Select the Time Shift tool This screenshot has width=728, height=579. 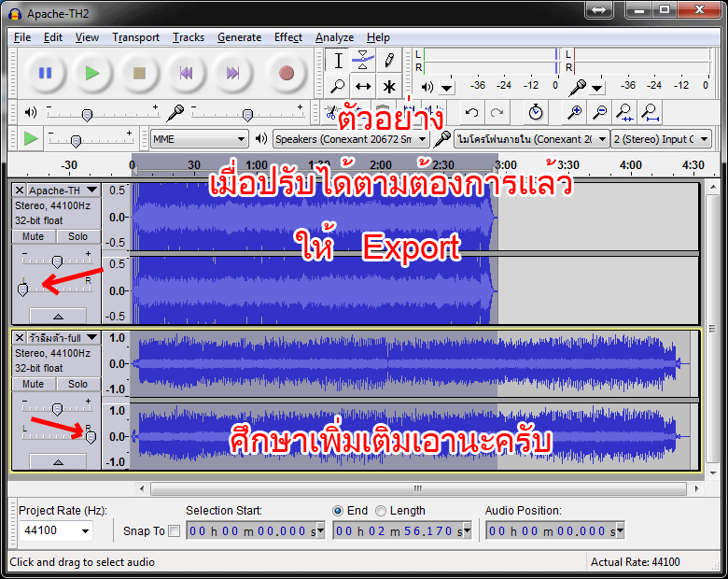click(363, 87)
